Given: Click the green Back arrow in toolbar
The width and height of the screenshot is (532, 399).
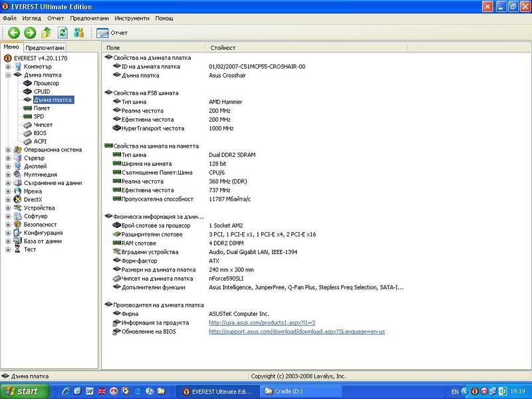Looking at the screenshot, I should (13, 33).
